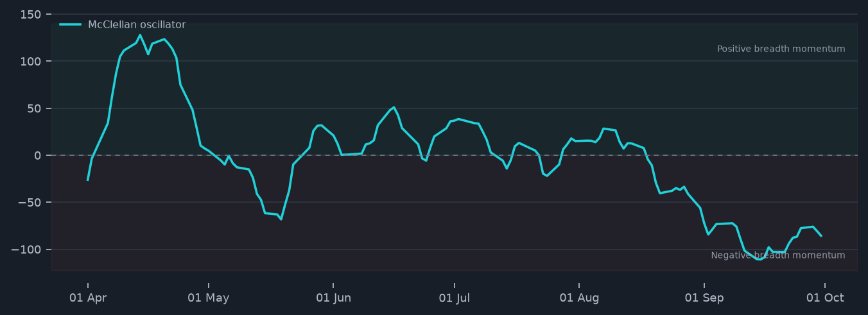The image size is (868, 315).
Task: Click the −50 y-axis label
Action: click(30, 202)
